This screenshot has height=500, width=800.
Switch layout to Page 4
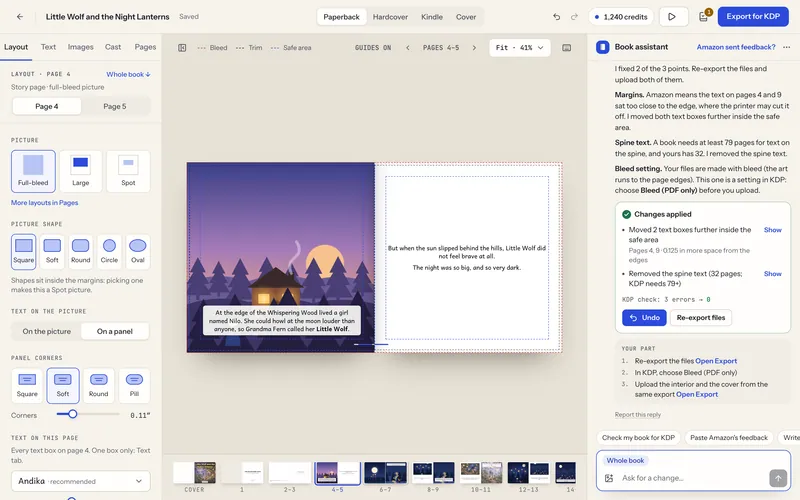[x=46, y=106]
